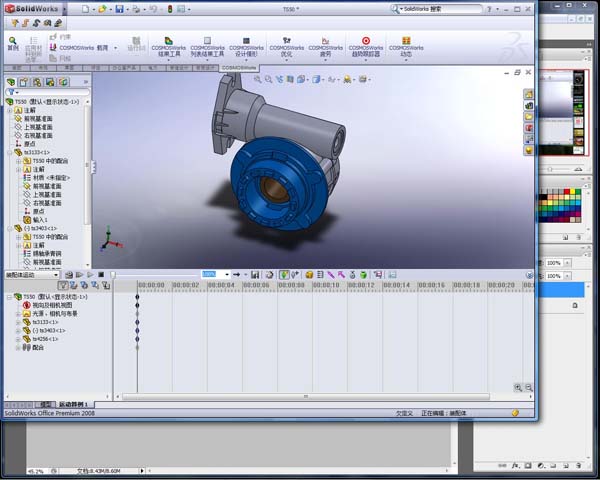This screenshot has height=480, width=600.
Task: Expand 配合 node in motion tree
Action: pos(18,348)
